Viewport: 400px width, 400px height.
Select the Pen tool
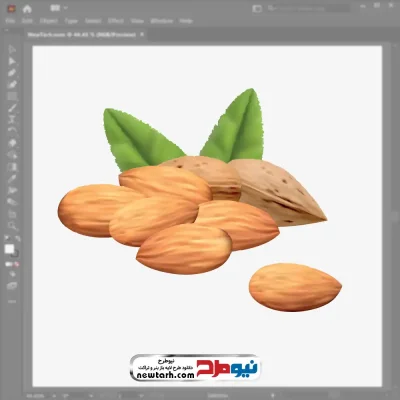12,73
